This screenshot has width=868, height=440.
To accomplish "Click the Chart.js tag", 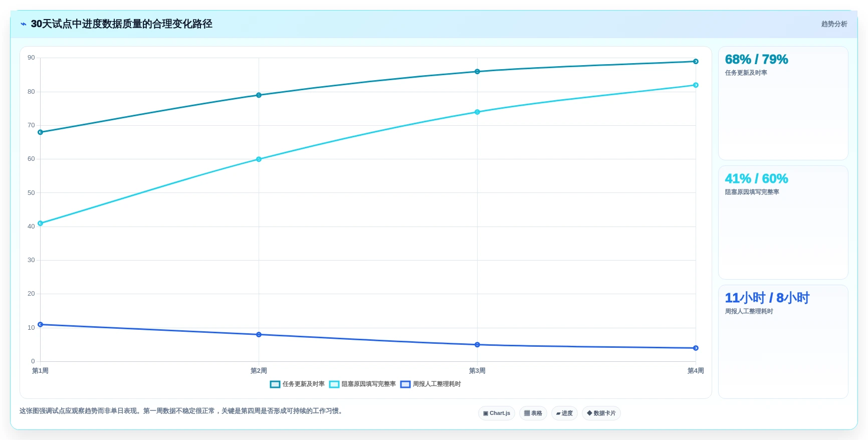I will pyautogui.click(x=497, y=413).
